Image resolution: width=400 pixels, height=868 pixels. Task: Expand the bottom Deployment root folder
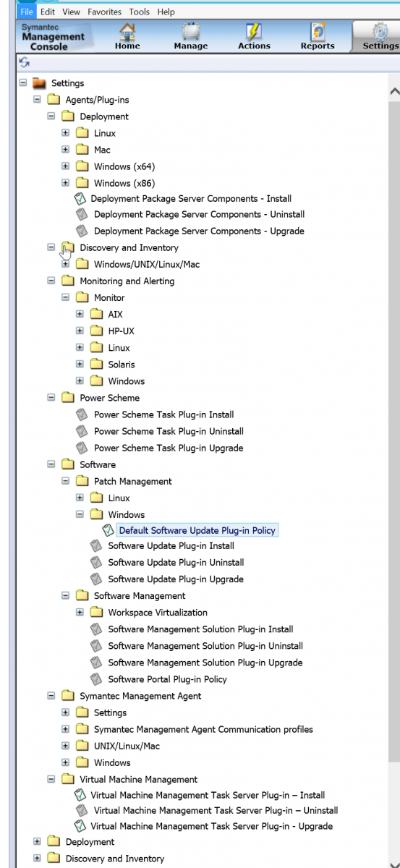37,841
